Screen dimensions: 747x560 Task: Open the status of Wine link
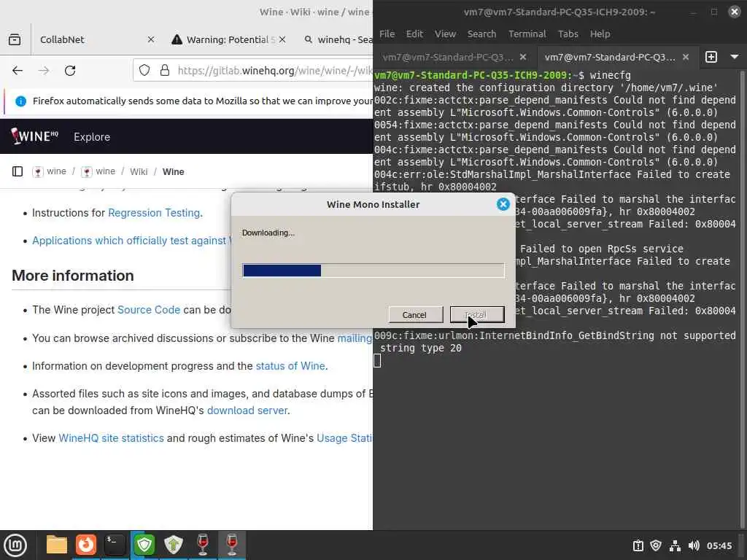(x=290, y=366)
